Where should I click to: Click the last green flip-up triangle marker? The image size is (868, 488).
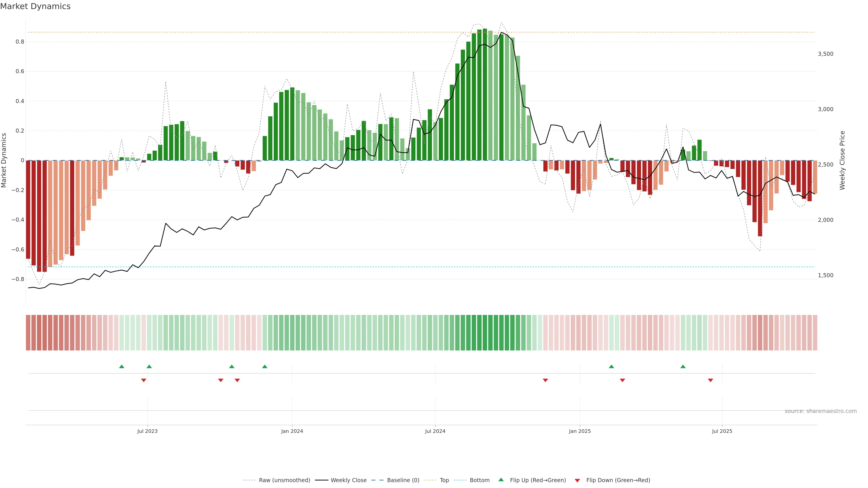click(683, 366)
